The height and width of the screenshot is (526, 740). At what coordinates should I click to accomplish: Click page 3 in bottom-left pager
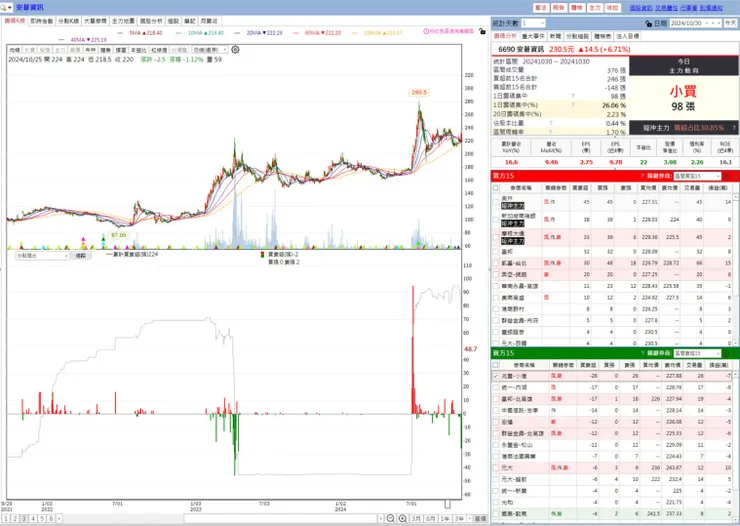[x=24, y=518]
